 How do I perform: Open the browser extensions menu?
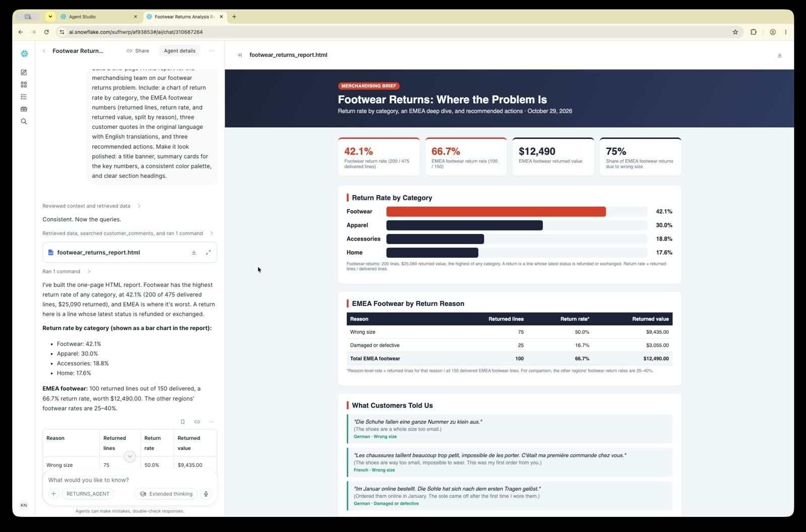point(754,32)
